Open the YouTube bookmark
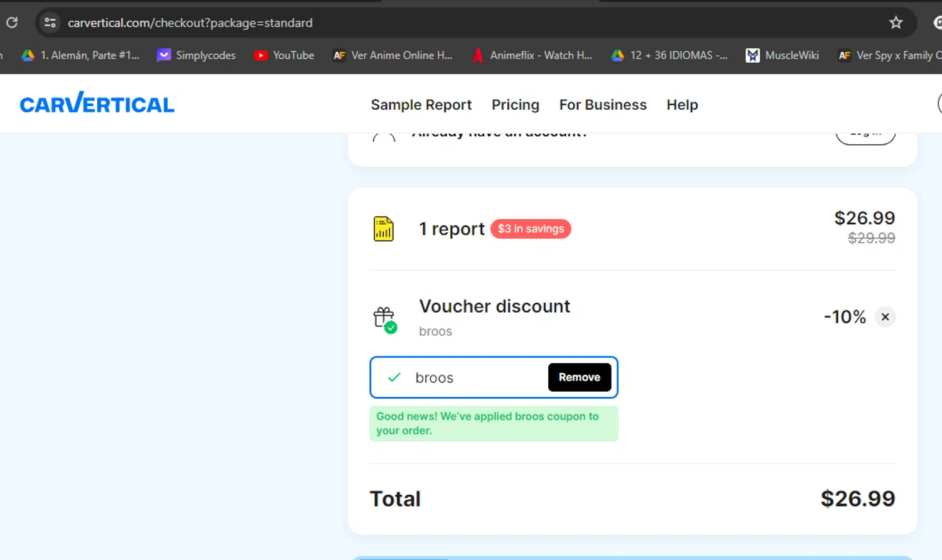The width and height of the screenshot is (942, 560). pos(284,55)
